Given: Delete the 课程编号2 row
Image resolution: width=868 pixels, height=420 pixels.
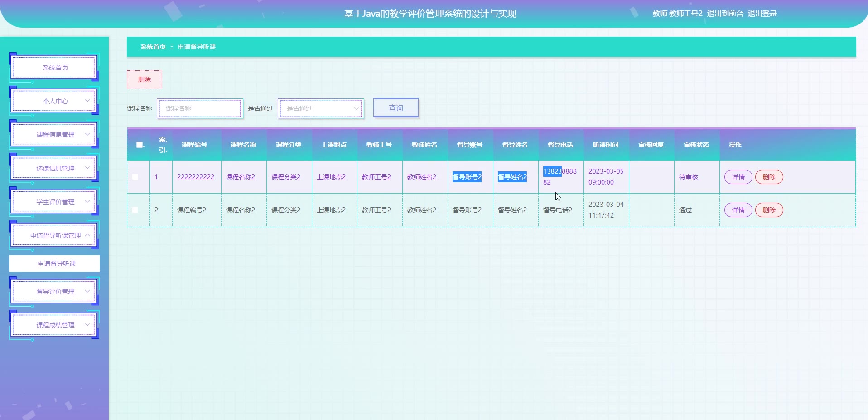Looking at the screenshot, I should pyautogui.click(x=769, y=210).
